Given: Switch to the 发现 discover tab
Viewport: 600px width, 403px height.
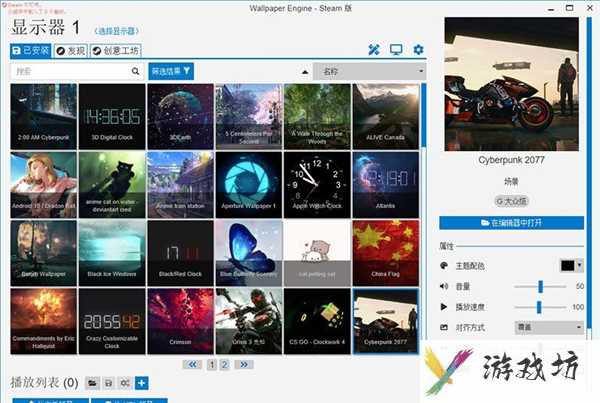Looking at the screenshot, I should pos(71,51).
